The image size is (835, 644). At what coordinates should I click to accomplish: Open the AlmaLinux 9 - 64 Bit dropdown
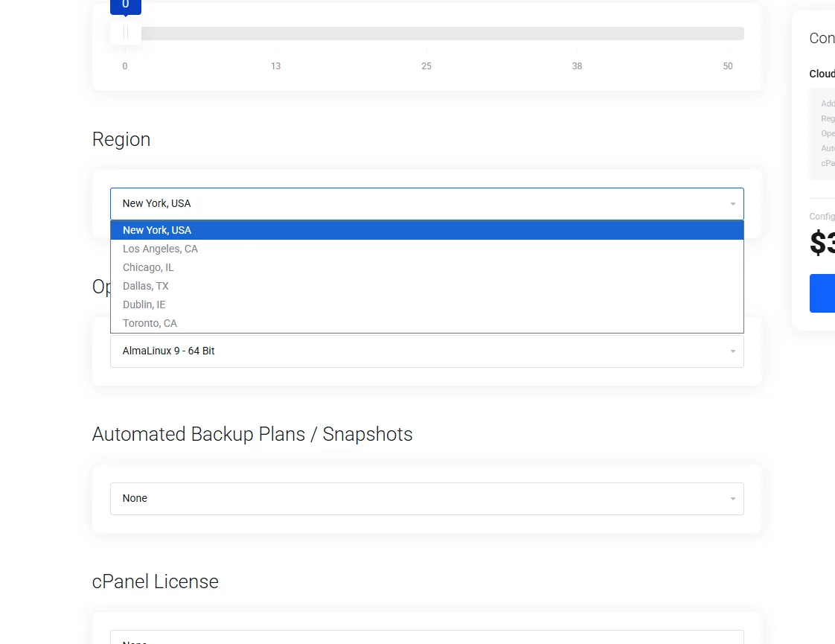click(x=426, y=351)
